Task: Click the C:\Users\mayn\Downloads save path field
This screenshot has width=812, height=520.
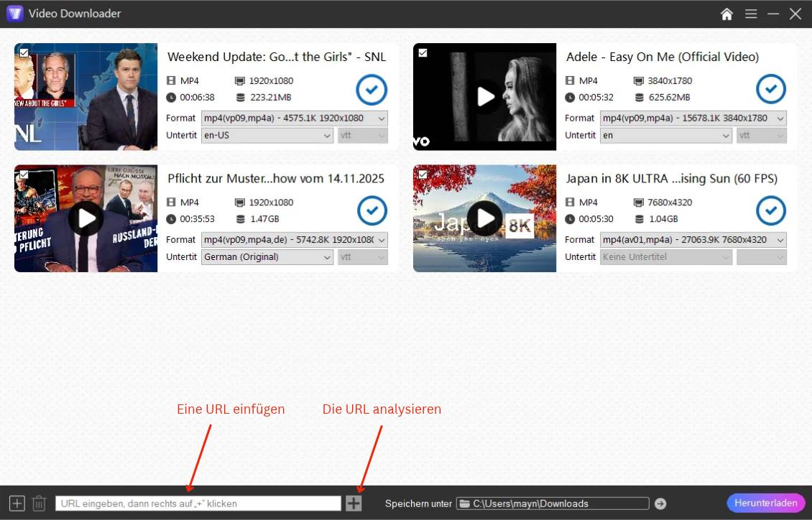Action: [x=553, y=503]
